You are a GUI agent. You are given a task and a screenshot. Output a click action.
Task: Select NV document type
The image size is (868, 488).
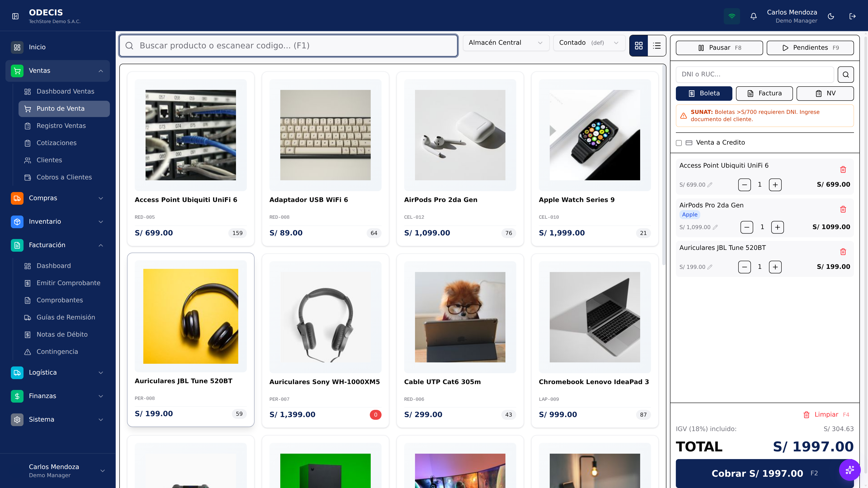825,93
